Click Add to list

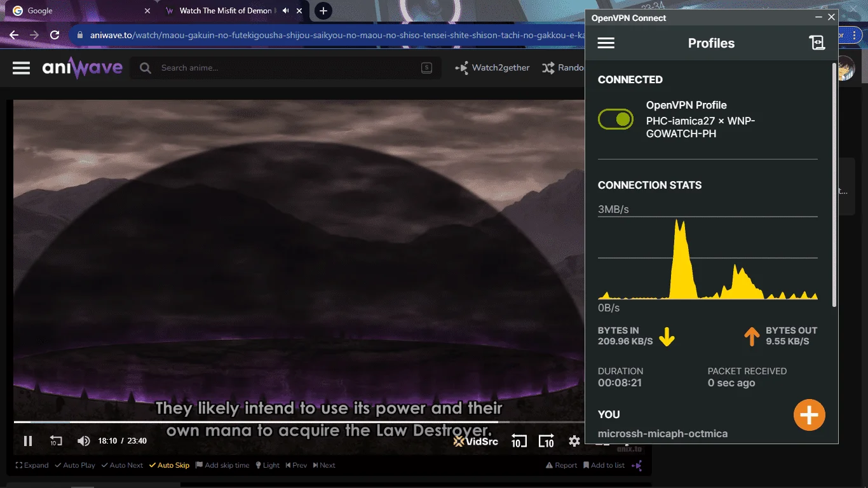[x=604, y=465]
